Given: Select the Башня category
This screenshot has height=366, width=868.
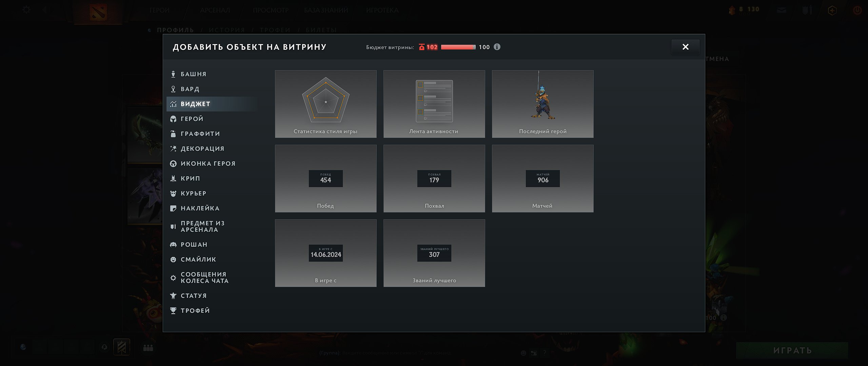Looking at the screenshot, I should click(212, 74).
